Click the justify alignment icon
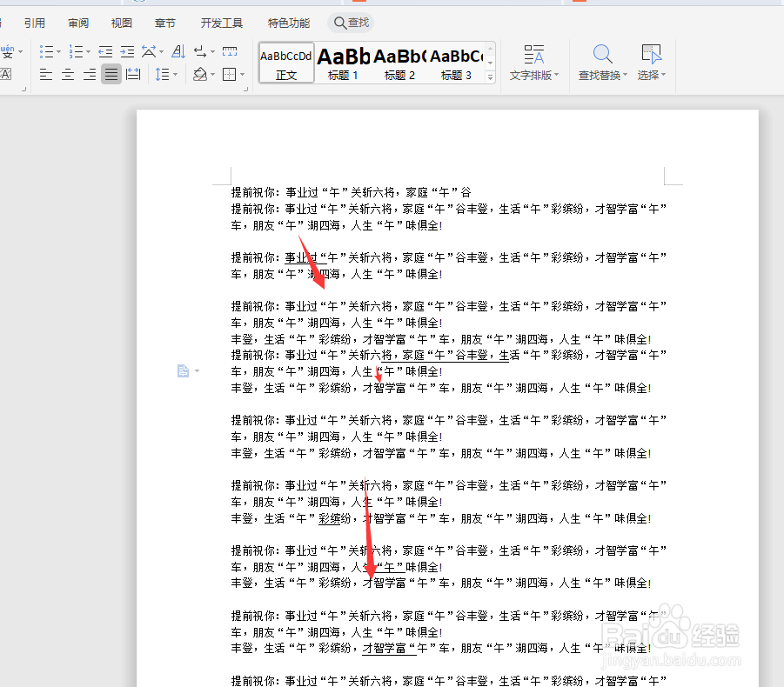This screenshot has width=784, height=687. (111, 77)
